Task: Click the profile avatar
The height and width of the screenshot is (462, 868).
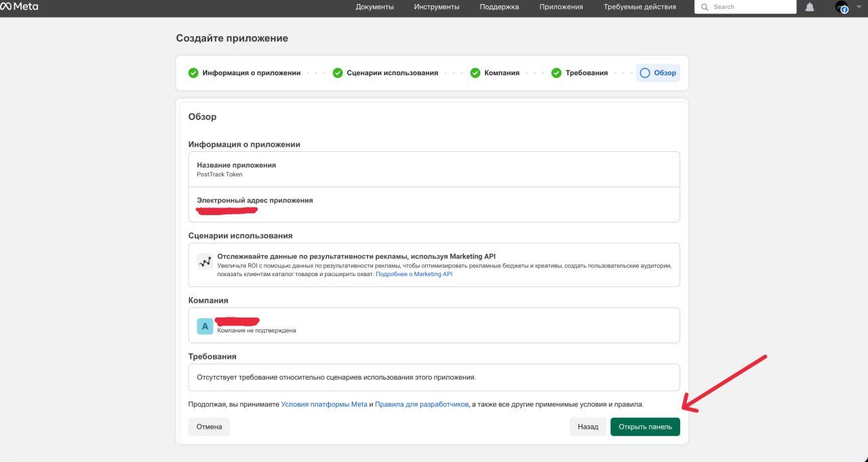Action: click(x=843, y=7)
